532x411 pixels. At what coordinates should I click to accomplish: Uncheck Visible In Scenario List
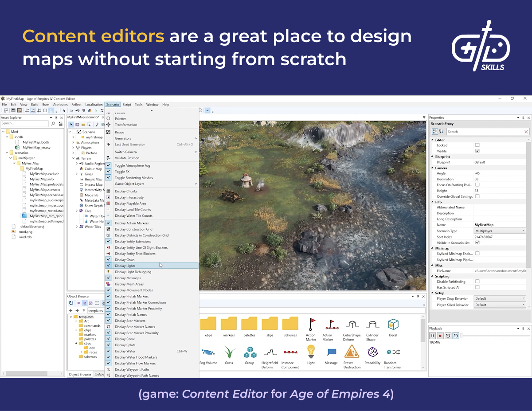click(x=477, y=243)
